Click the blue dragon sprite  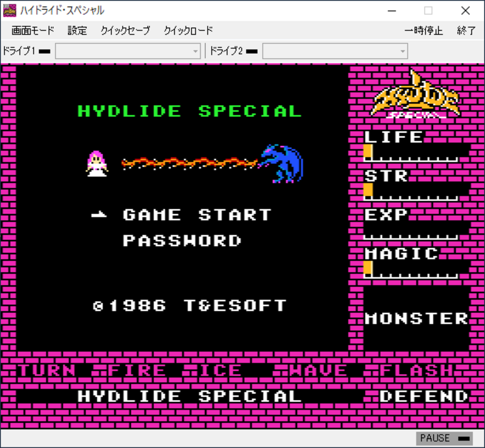tap(282, 164)
